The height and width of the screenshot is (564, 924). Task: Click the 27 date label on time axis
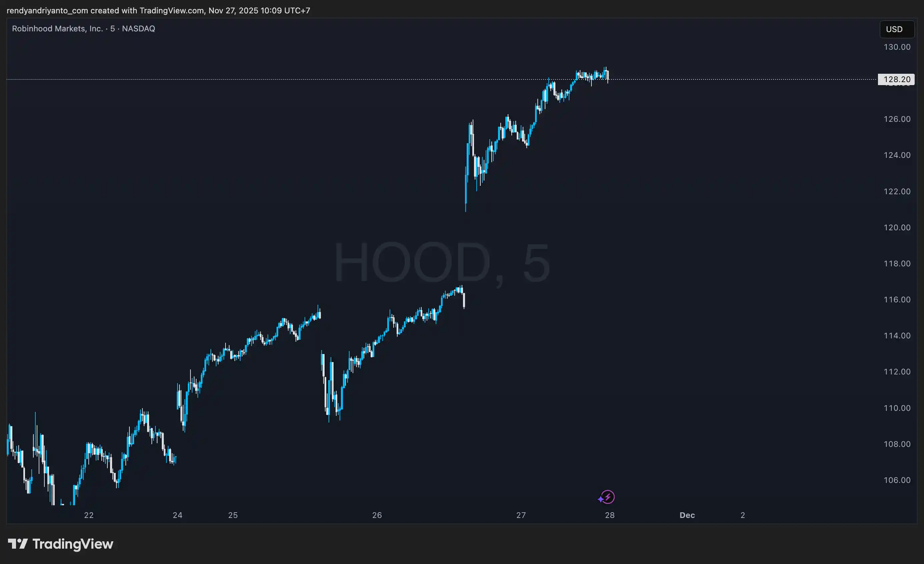(x=521, y=515)
